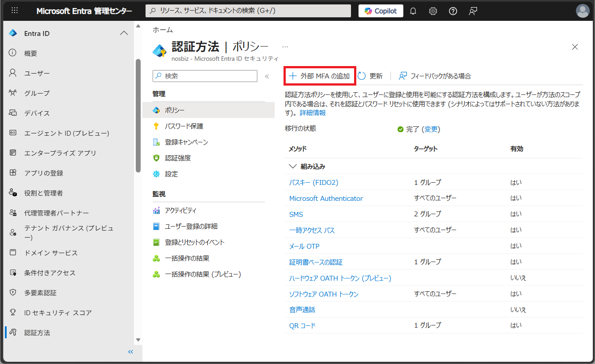Open the ellipsis more options beside title
This screenshot has width=595, height=364.
[x=285, y=47]
